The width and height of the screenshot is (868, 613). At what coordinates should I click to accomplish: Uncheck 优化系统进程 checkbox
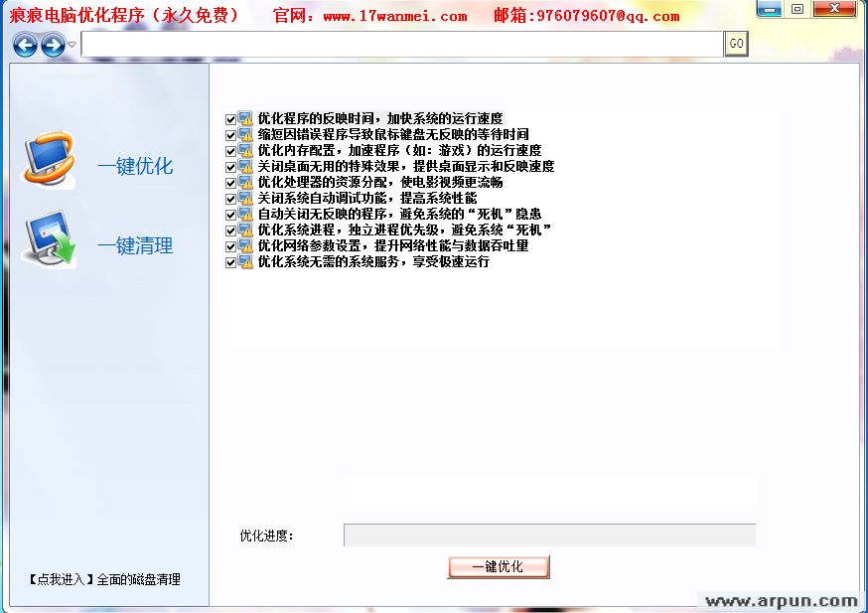[x=230, y=230]
